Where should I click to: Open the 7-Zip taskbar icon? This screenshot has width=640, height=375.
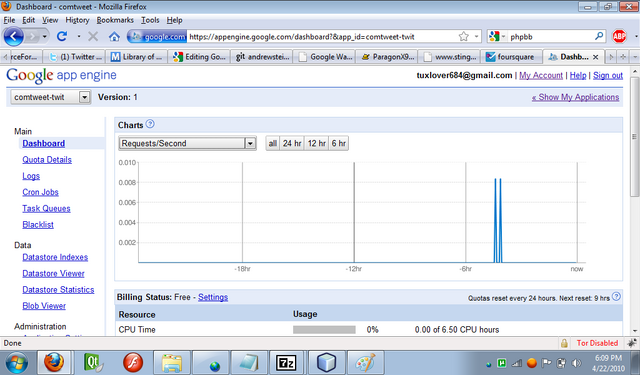[x=286, y=362]
